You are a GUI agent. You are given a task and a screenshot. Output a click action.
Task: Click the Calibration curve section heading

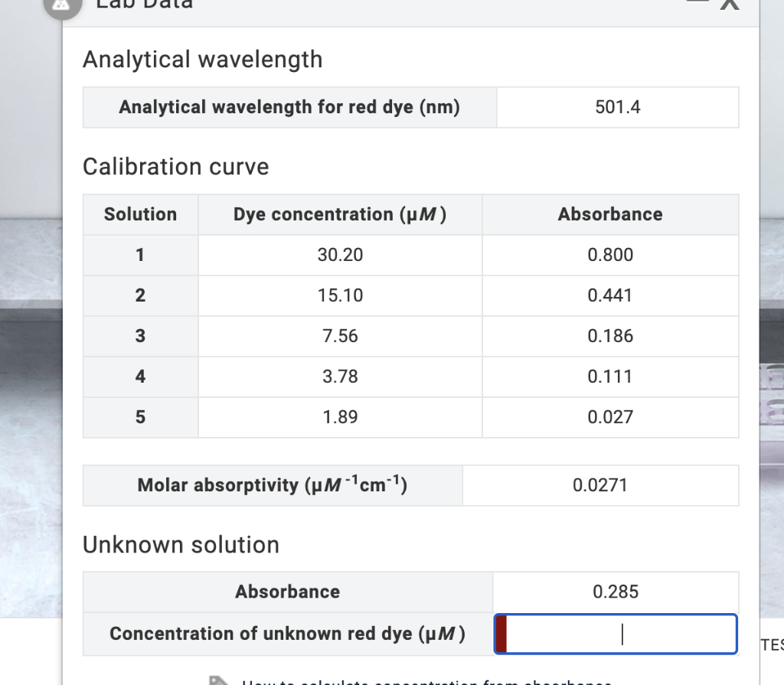[175, 166]
